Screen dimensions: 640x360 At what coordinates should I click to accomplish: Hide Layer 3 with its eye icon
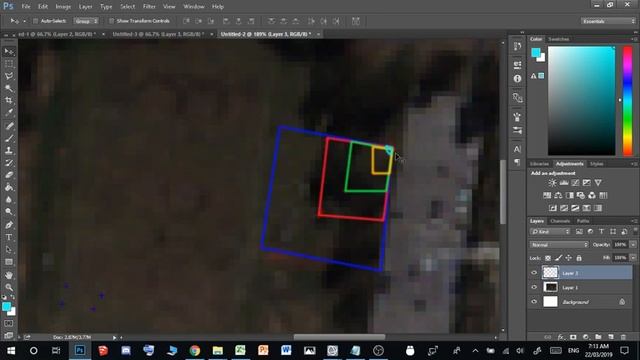534,273
